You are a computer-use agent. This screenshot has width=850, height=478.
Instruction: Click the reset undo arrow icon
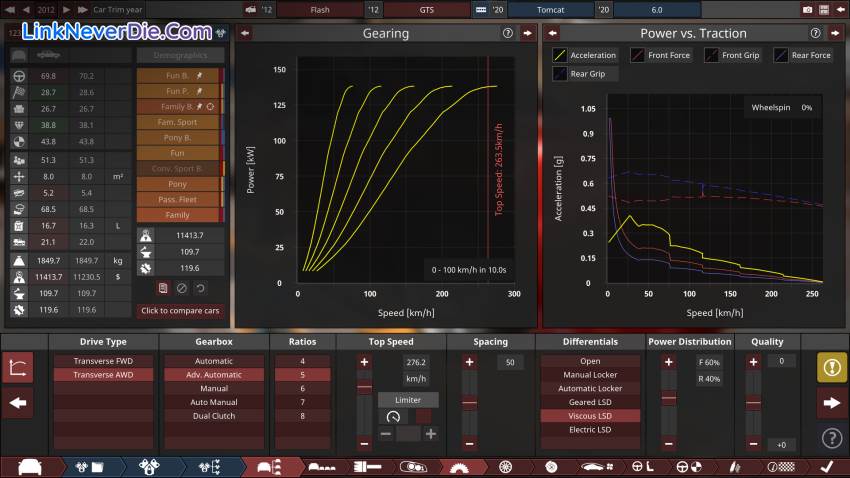pyautogui.click(x=200, y=288)
